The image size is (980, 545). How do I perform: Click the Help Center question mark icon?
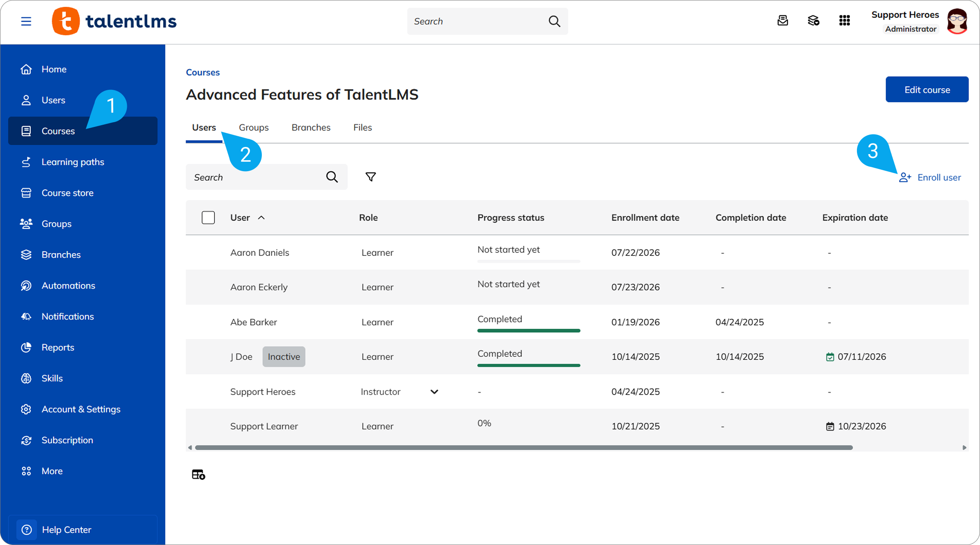click(26, 530)
